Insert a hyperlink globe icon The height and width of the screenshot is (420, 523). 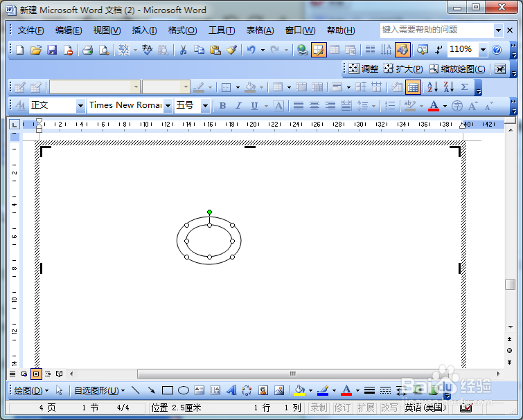[302, 50]
